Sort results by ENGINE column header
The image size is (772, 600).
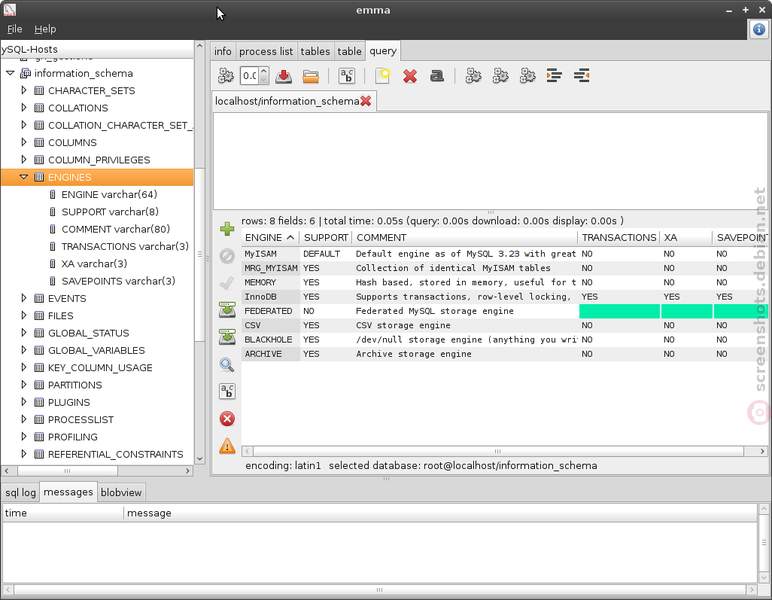click(x=270, y=238)
